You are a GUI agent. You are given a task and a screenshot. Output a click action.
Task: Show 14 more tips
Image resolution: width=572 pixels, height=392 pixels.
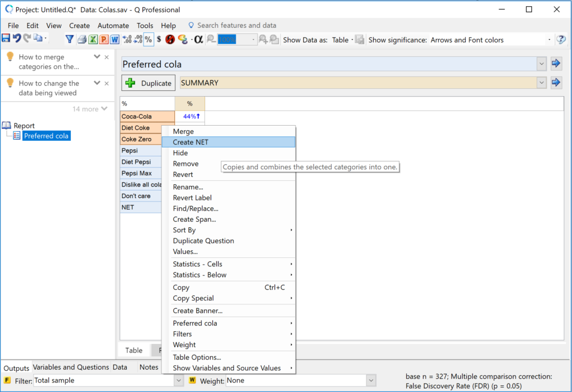click(90, 109)
